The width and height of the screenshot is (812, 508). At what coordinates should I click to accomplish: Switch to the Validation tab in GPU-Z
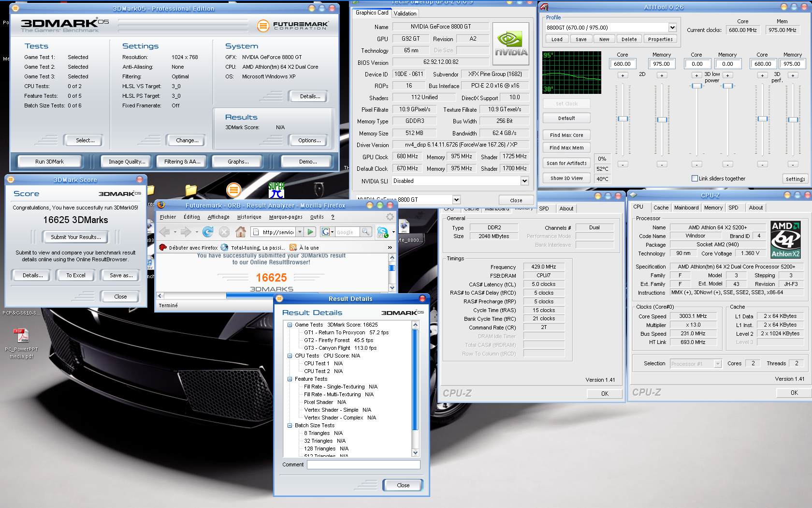click(x=405, y=14)
